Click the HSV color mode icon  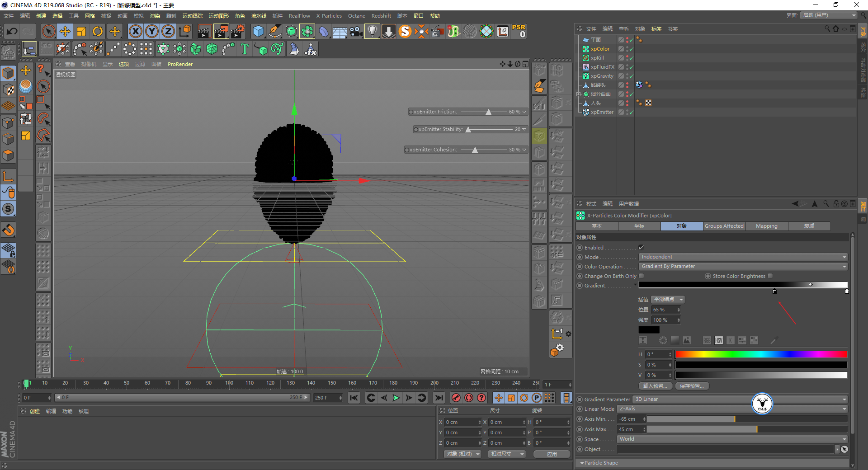(x=718, y=340)
